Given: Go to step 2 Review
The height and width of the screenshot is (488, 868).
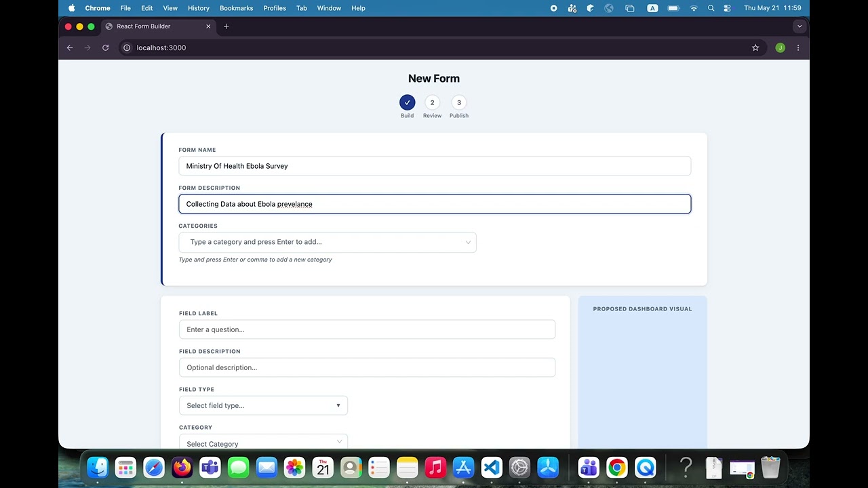Looking at the screenshot, I should point(432,102).
